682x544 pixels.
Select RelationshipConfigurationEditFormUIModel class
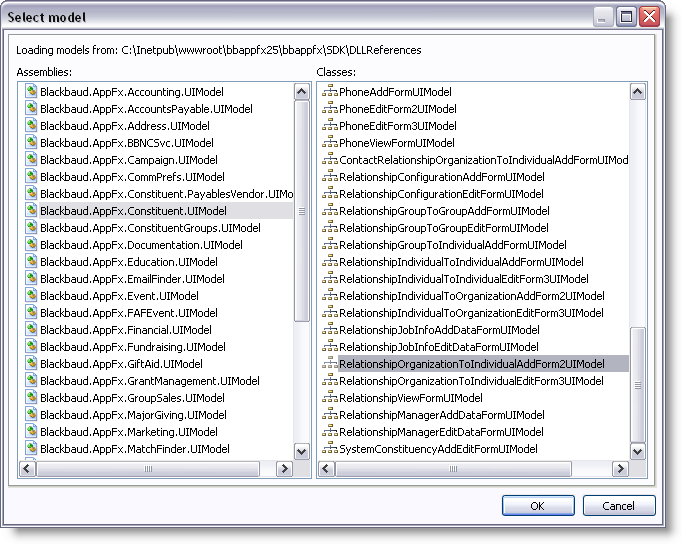coord(441,194)
